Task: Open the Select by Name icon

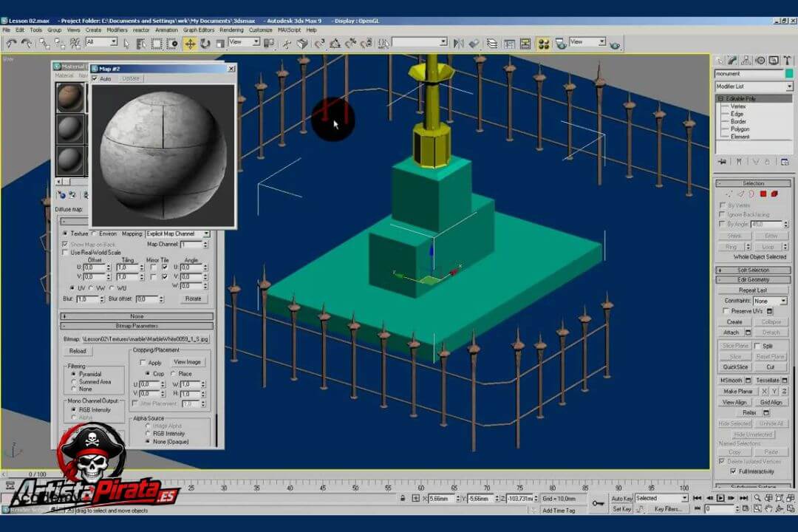Action: pyautogui.click(x=141, y=44)
